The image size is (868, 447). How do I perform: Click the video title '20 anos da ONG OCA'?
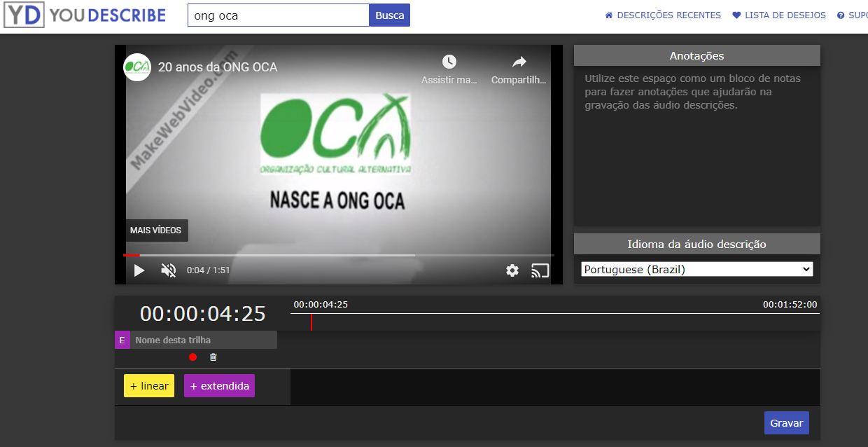click(218, 67)
